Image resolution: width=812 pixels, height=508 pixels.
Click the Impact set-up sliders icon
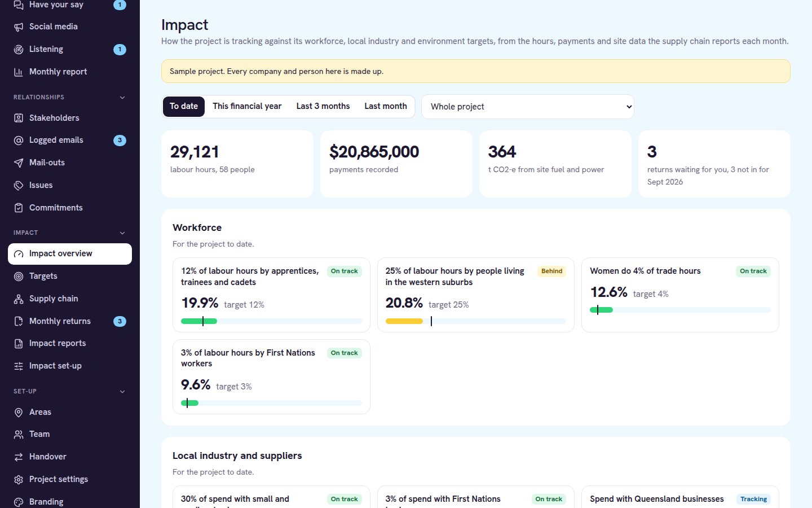19,366
